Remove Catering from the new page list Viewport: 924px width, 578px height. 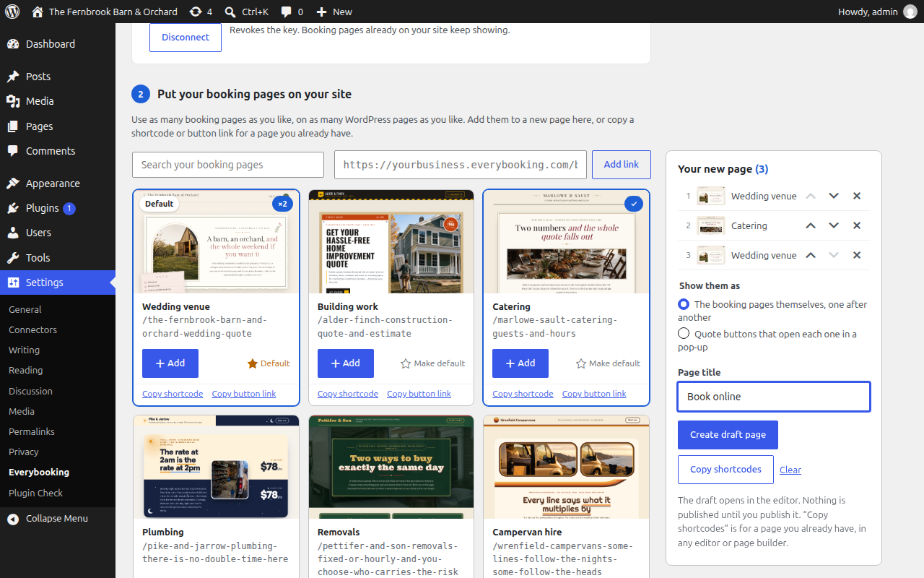click(857, 225)
